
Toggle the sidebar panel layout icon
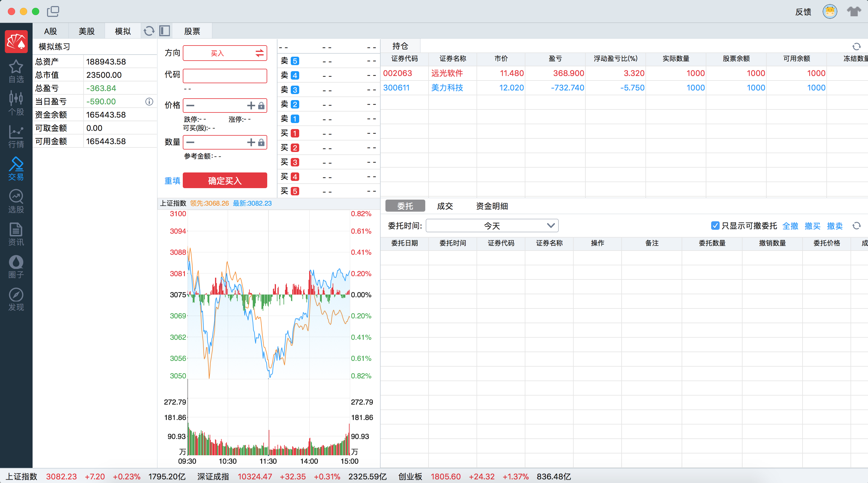coord(164,31)
